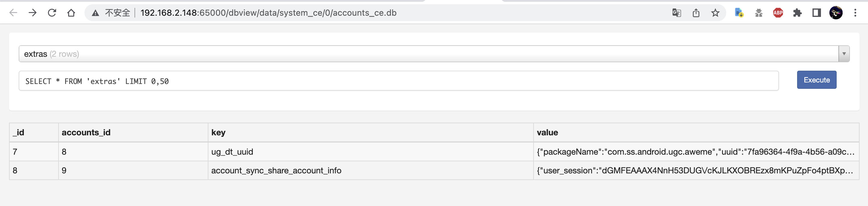This screenshot has width=868, height=206.
Task: Click the share page icon
Action: coord(696,13)
